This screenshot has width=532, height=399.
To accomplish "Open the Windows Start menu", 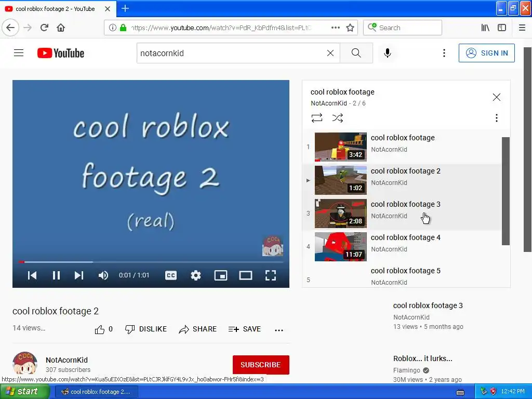I will pyautogui.click(x=24, y=392).
